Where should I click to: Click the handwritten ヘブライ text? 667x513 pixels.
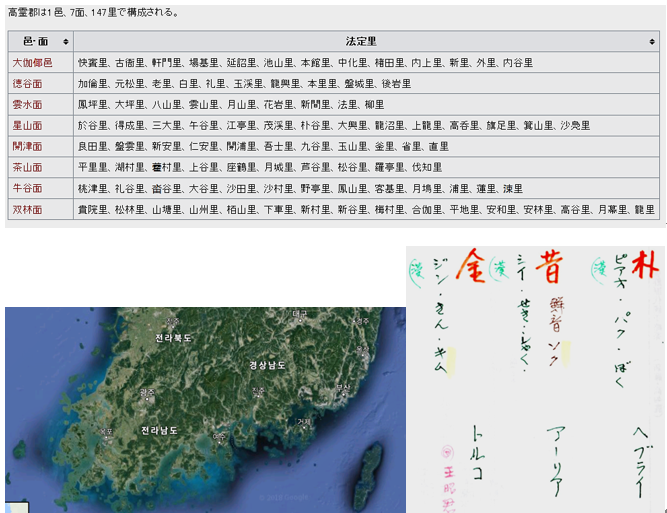point(641,463)
